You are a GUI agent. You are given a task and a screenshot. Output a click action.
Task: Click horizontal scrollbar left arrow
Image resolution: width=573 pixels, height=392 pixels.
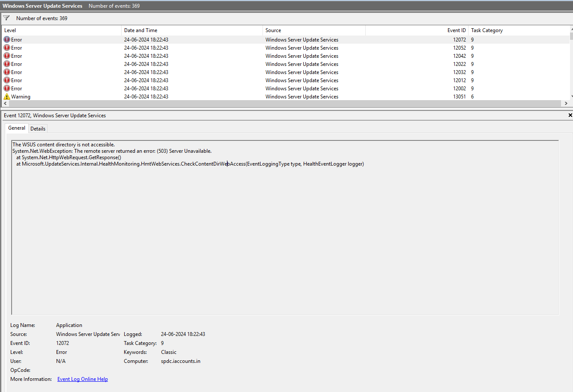tap(6, 104)
